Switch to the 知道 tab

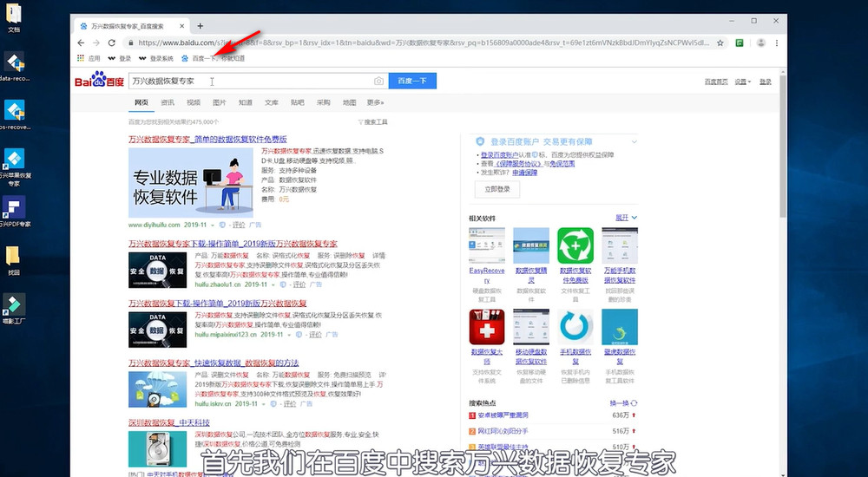246,102
